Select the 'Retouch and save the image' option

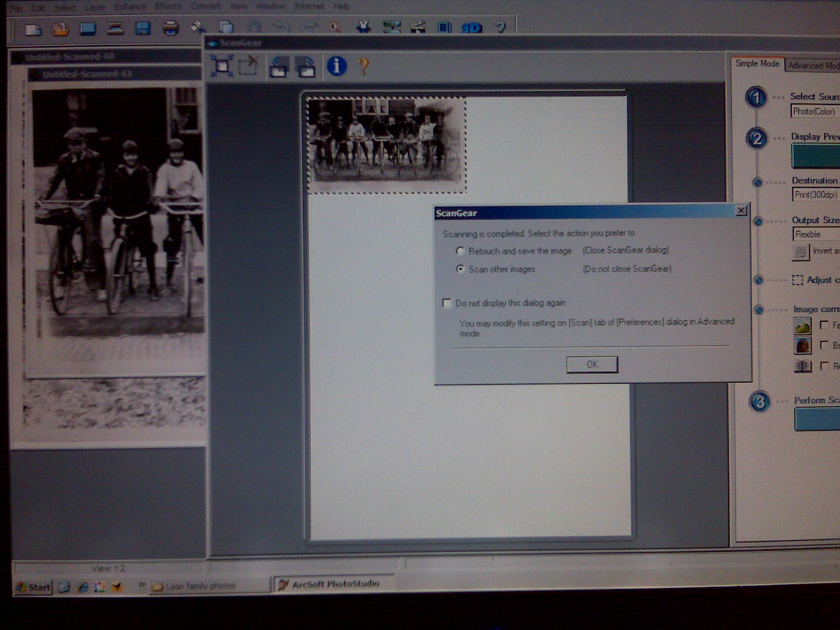click(460, 251)
